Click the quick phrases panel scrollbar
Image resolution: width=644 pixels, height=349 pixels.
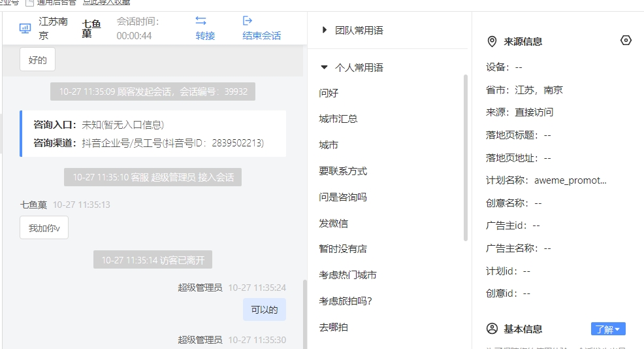tap(465, 158)
